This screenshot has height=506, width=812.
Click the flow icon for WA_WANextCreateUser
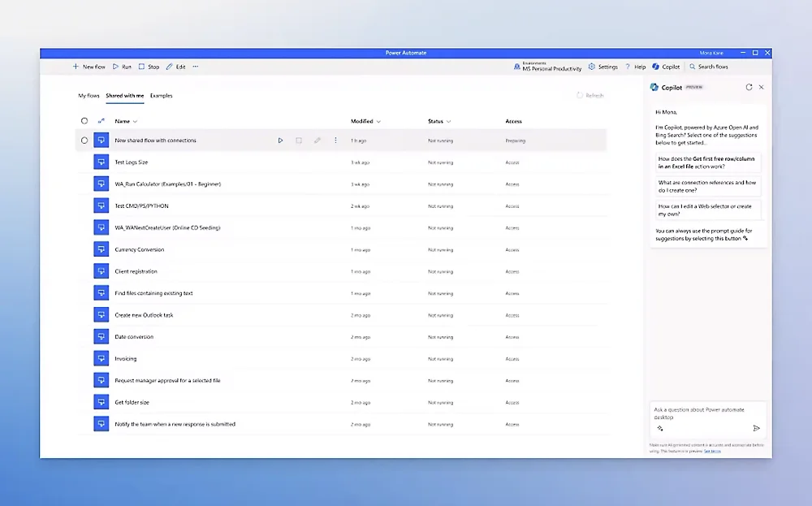(101, 227)
